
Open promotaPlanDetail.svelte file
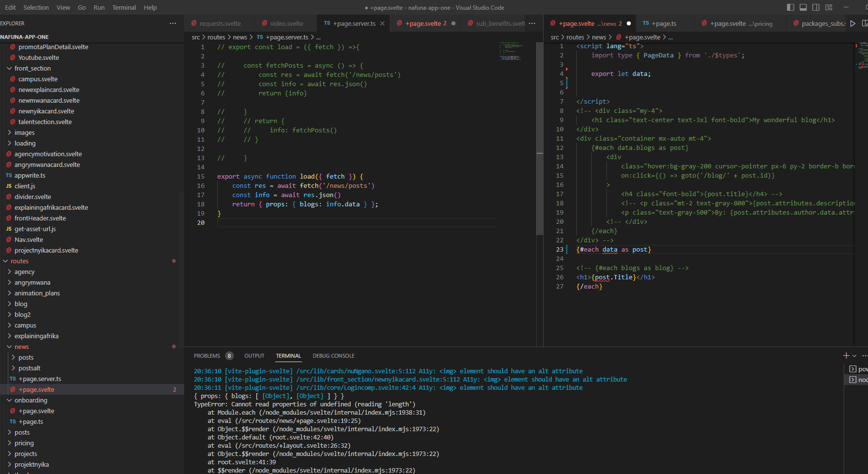53,47
